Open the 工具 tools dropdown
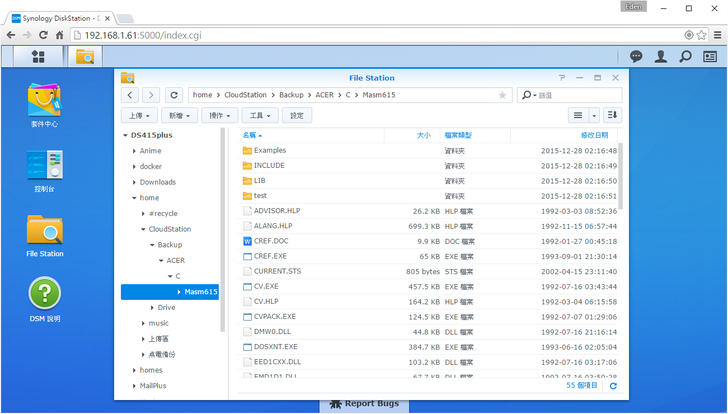The image size is (728, 414). [x=260, y=116]
